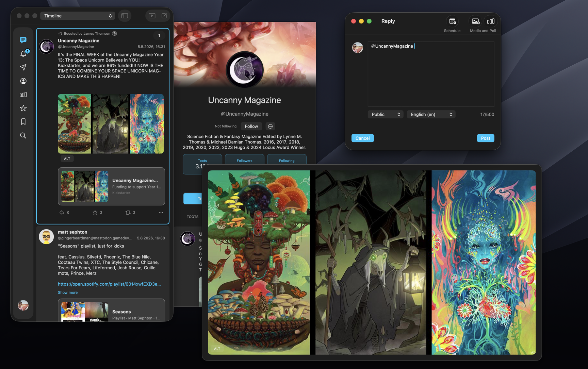Boost the Uncanny Magazine post

coord(128,212)
